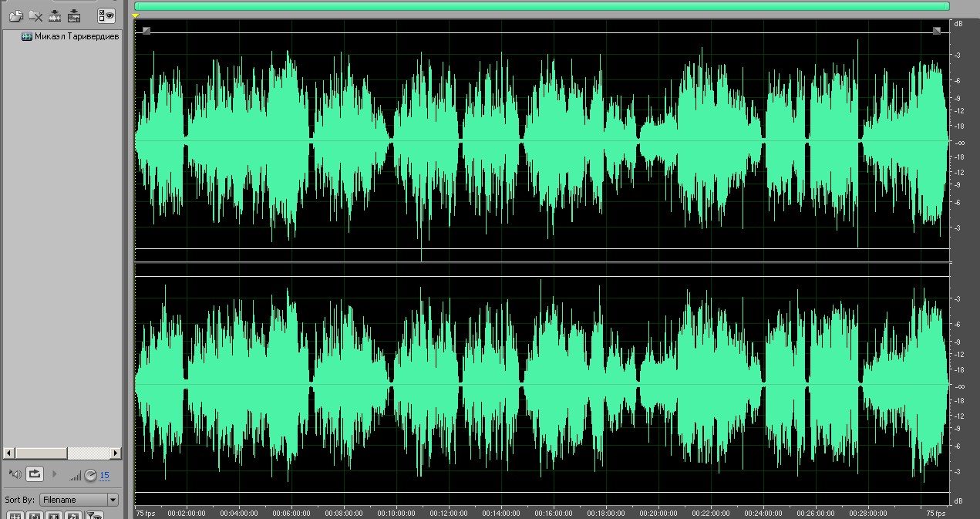Viewport: 980px width, 519px height.
Task: Click the 00:14:00:00 mark on time ruler
Action: click(x=501, y=513)
